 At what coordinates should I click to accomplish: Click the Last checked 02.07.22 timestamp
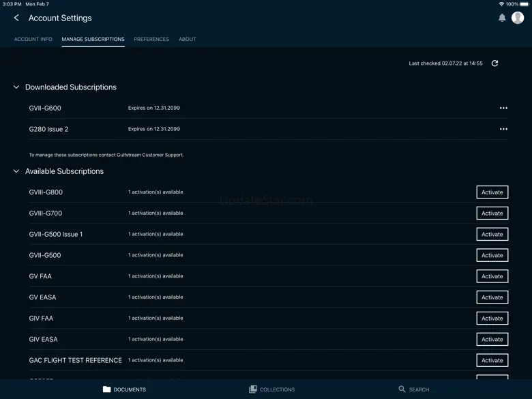[445, 63]
